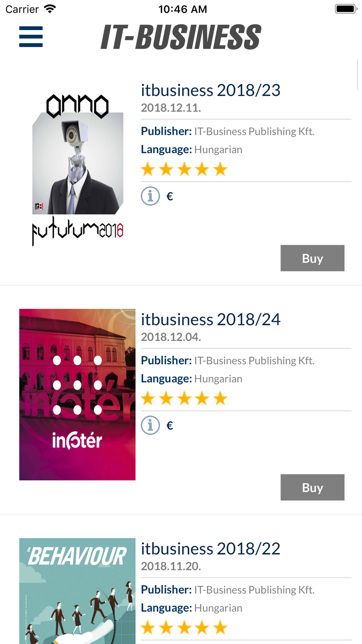362x644 pixels.
Task: Tap Wi-Fi icon in status bar
Action: click(x=50, y=9)
